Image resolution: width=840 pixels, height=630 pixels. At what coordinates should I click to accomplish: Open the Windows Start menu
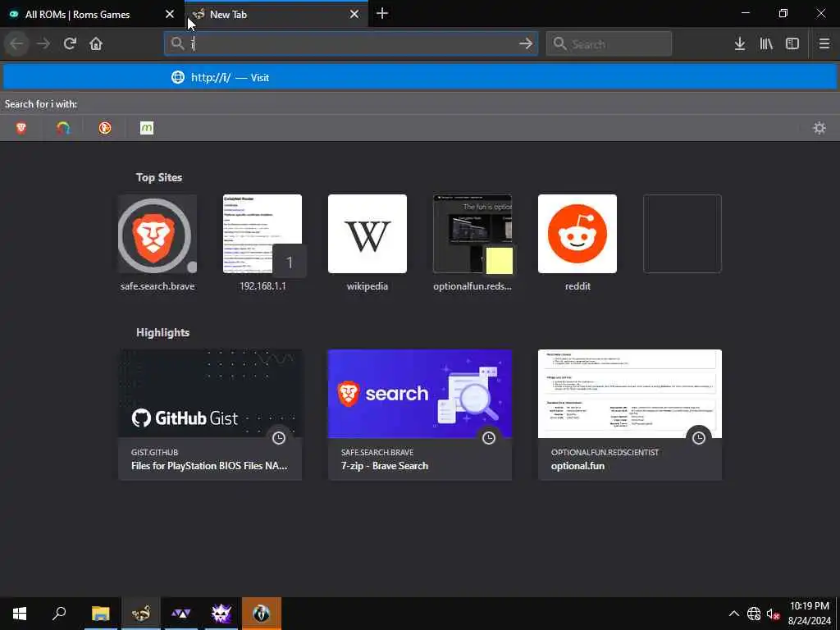[20, 614]
